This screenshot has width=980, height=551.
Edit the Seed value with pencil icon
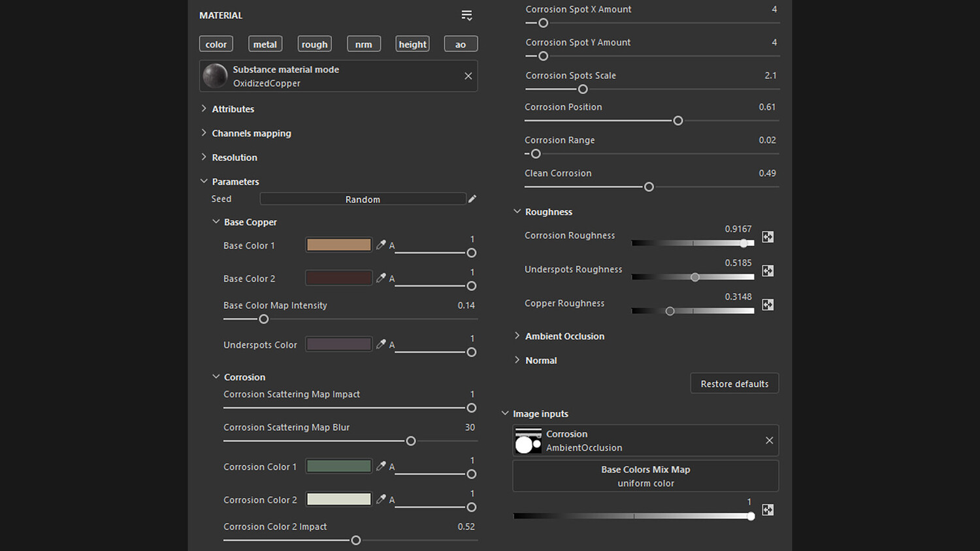[x=472, y=199]
